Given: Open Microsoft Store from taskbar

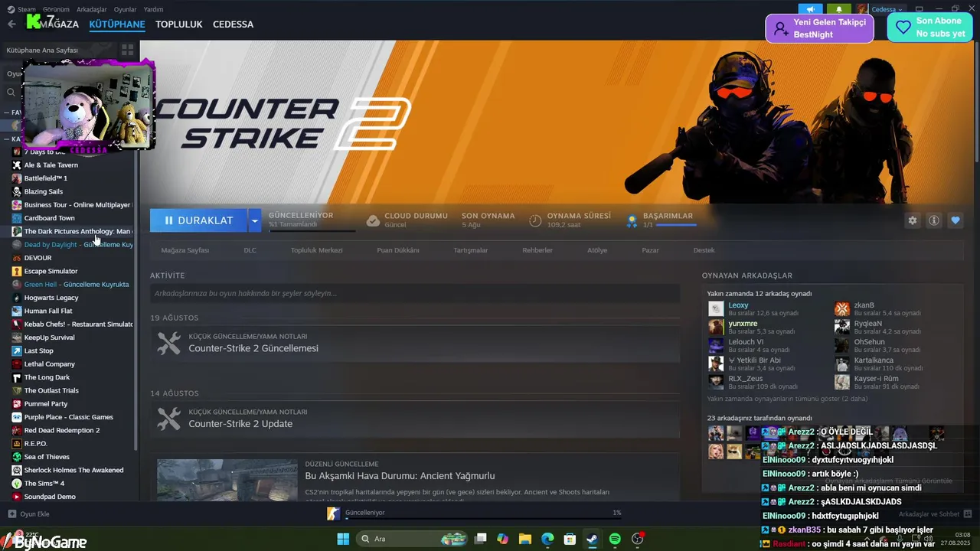Looking at the screenshot, I should point(570,539).
